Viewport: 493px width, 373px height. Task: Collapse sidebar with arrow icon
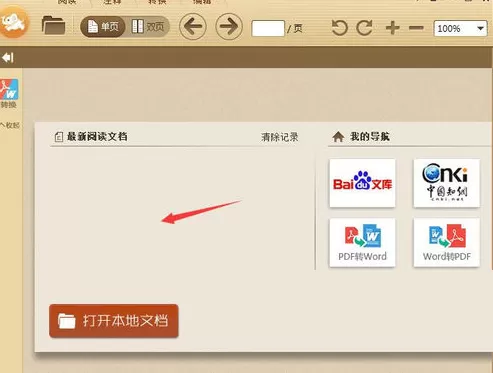coord(8,58)
